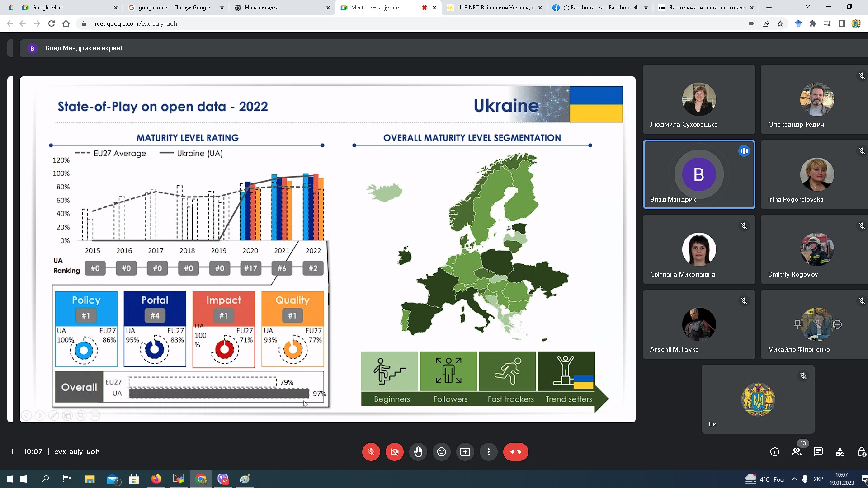Open host controls lock icon
Image resolution: width=868 pixels, height=488 pixels.
861,452
